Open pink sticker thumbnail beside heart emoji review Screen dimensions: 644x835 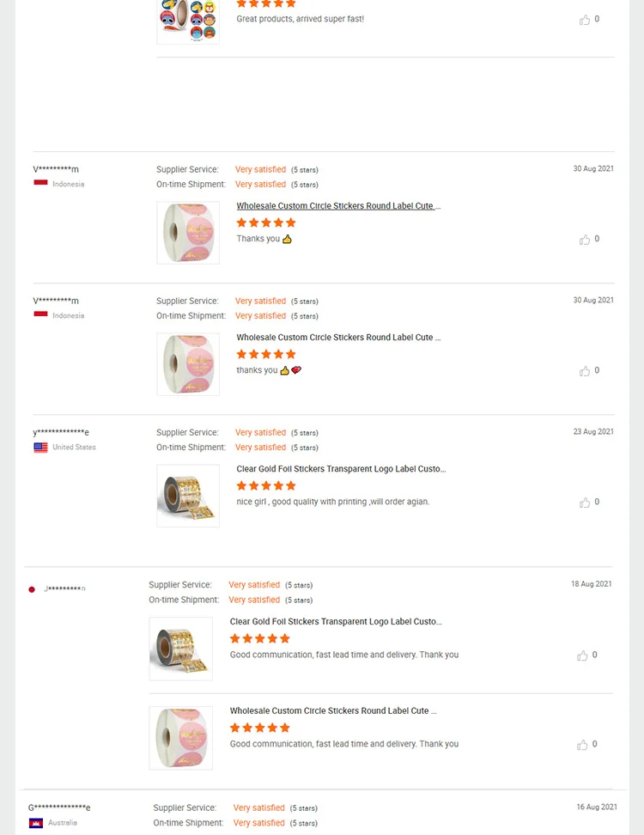188,364
